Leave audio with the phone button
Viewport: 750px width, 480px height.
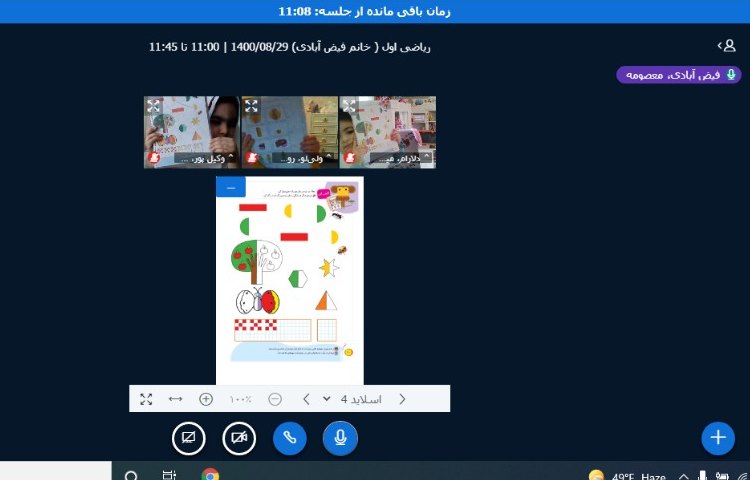click(x=290, y=438)
